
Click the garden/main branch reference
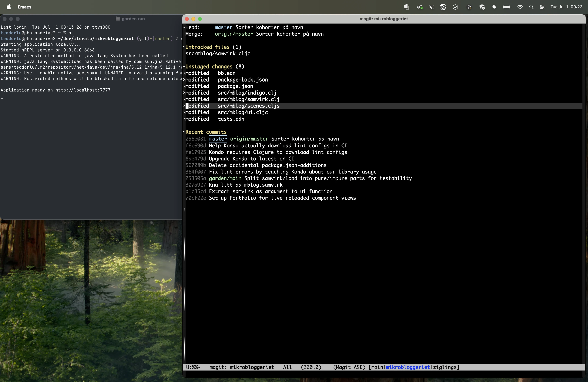tap(225, 178)
